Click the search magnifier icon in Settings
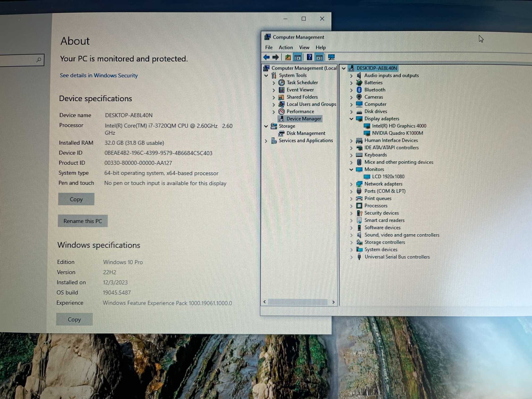 coord(39,60)
